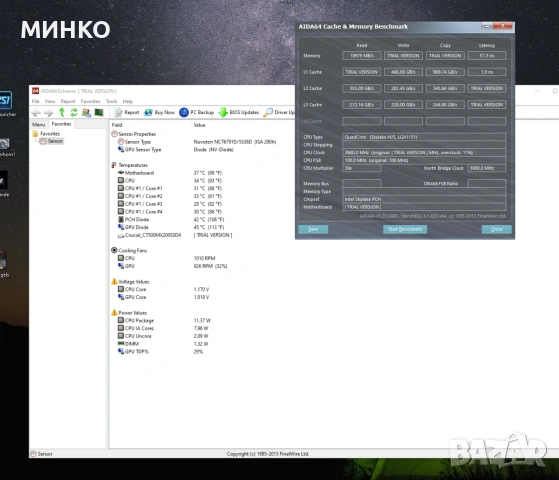
Task: Click the Memory Latency result field
Action: [487, 56]
